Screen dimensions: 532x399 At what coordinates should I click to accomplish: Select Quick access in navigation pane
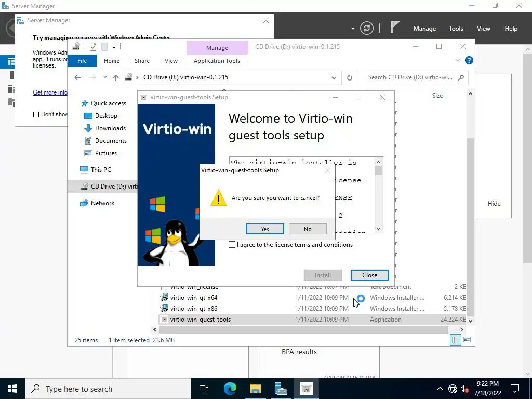pyautogui.click(x=104, y=103)
